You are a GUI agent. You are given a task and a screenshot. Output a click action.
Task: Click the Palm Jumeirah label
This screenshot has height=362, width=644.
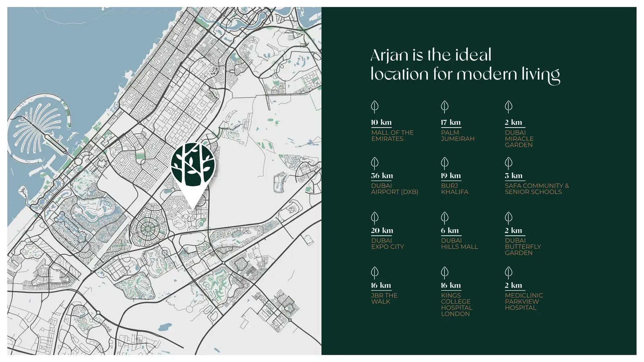point(458,136)
